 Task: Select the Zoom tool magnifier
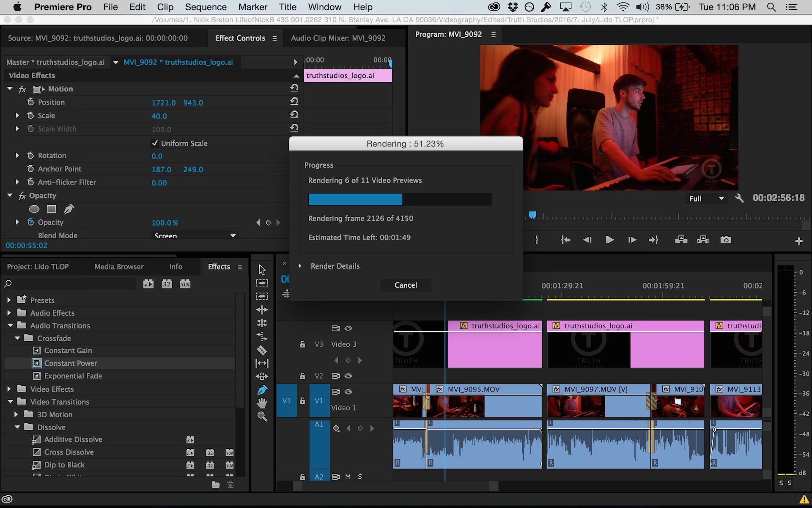point(262,417)
